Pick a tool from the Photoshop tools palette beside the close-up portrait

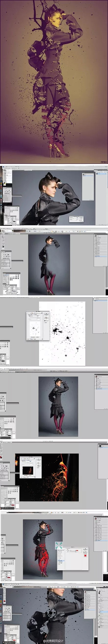click(x=4, y=176)
